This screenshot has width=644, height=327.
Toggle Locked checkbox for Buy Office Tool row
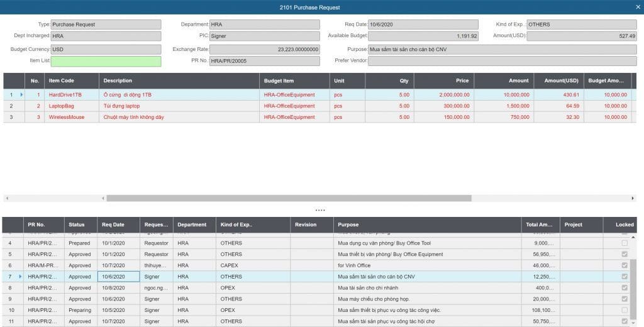(625, 243)
